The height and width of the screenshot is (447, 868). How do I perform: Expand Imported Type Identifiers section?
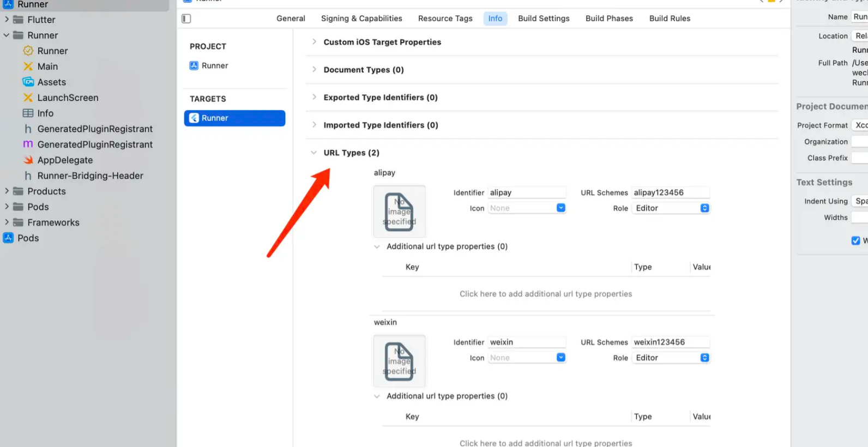pos(314,125)
